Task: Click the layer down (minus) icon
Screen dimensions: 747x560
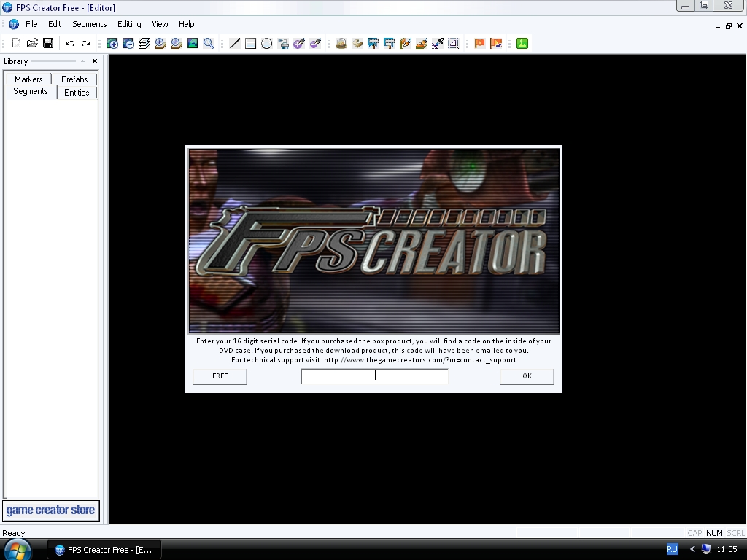Action: (x=128, y=43)
